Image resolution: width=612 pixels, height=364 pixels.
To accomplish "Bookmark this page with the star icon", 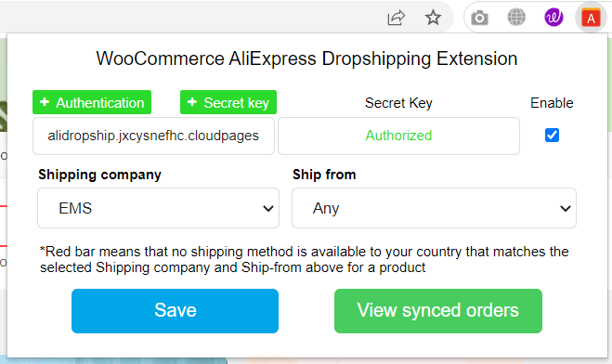I will click(433, 18).
